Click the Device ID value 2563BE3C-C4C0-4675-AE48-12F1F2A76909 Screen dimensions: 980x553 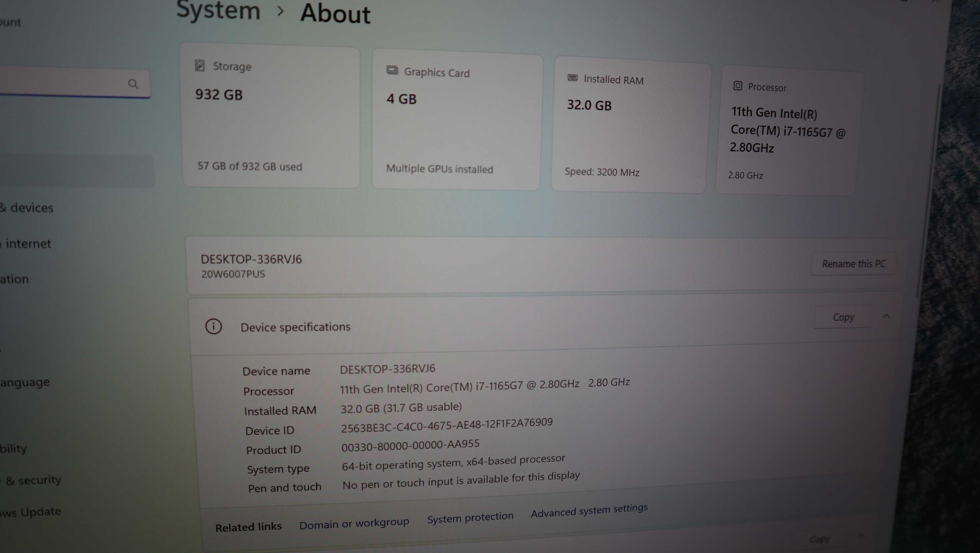[447, 425]
